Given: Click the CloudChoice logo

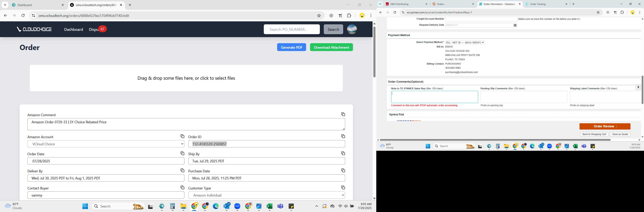Looking at the screenshot, I should click(34, 29).
